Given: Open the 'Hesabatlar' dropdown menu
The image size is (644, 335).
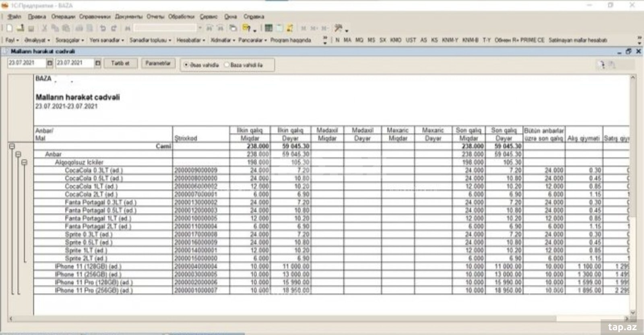Looking at the screenshot, I should tap(190, 40).
